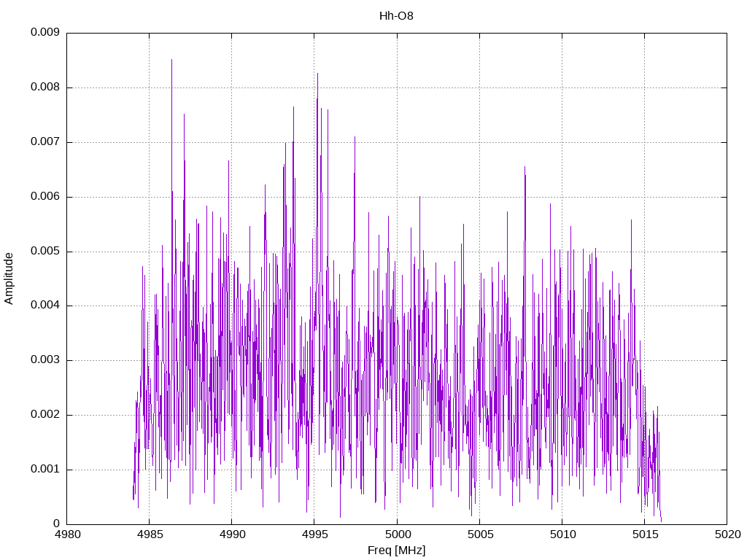Viewport: 747px width, 560px height.
Task: Click the 0 y-axis tick label
Action: 56,524
